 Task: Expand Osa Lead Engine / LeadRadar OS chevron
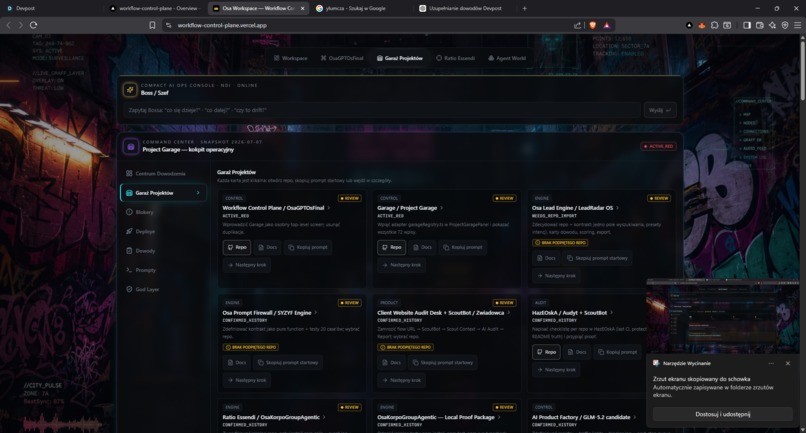point(617,208)
